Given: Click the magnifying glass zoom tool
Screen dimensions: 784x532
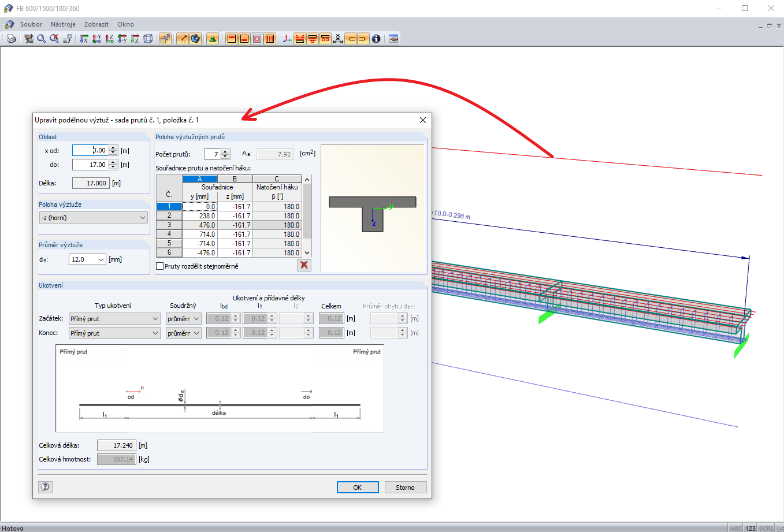Looking at the screenshot, I should pyautogui.click(x=42, y=39).
